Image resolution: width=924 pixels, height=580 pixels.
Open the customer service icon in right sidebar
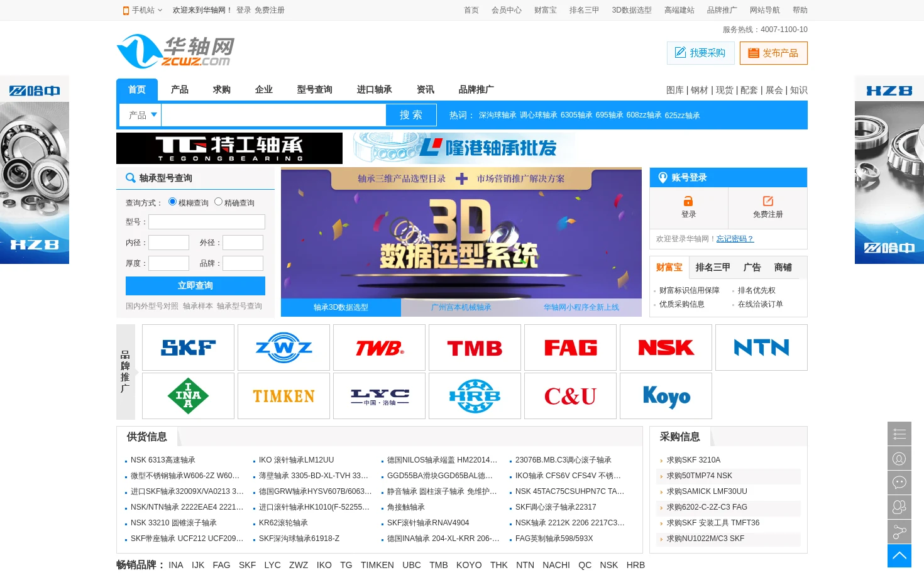coord(899,507)
